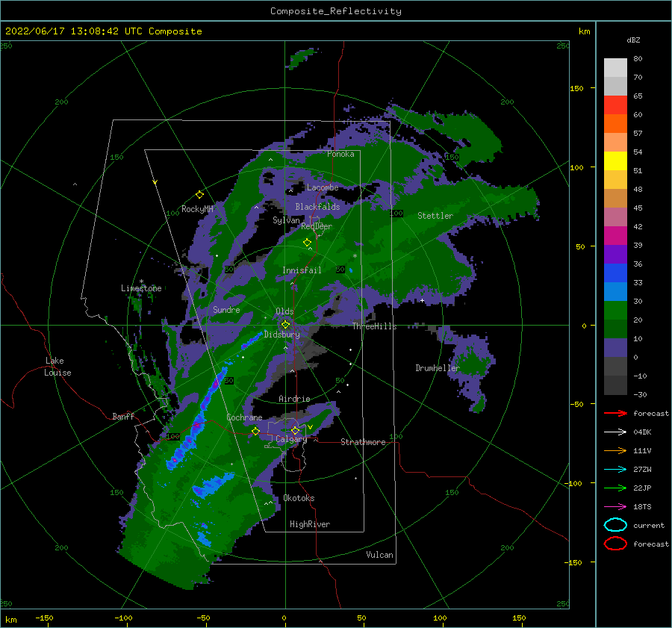Click the Innisfail city label
Image resolution: width=672 pixels, height=628 pixels.
[302, 270]
